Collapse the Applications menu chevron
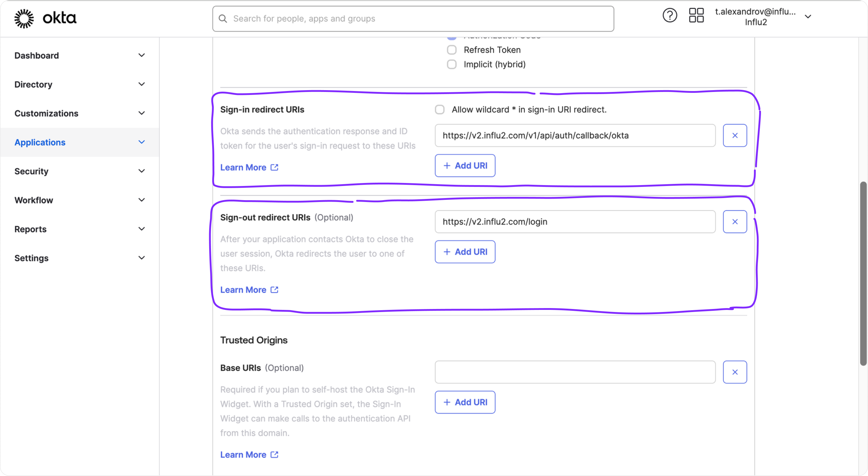This screenshot has height=476, width=868. tap(142, 142)
